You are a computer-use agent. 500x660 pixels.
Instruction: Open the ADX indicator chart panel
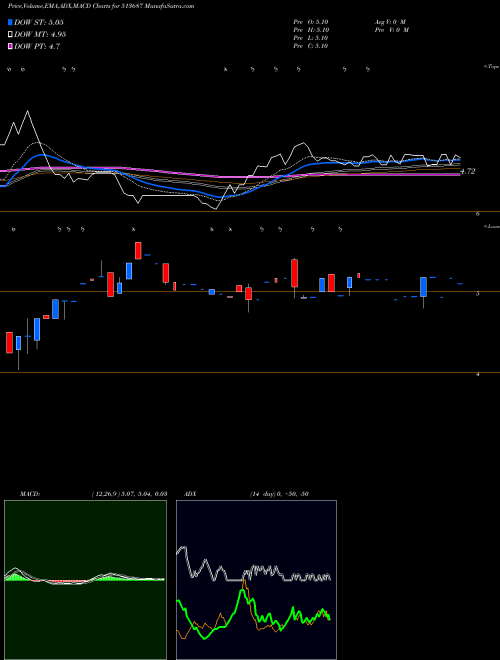(256, 580)
